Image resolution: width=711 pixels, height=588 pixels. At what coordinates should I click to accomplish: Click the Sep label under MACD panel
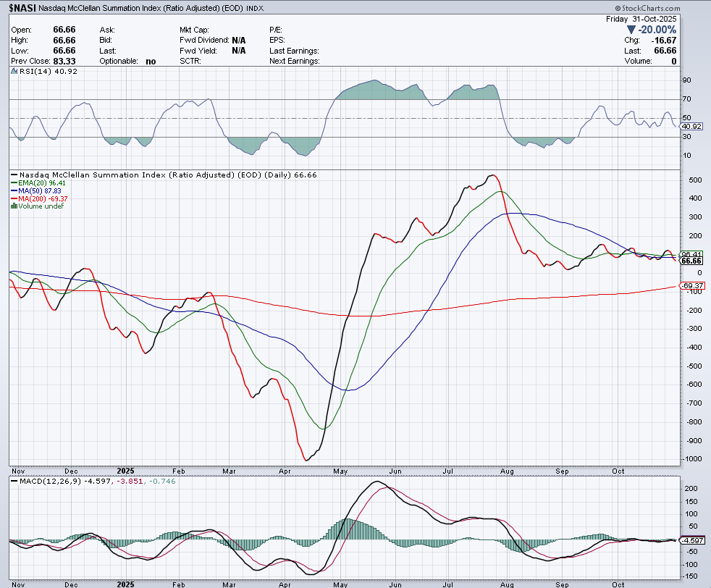[x=562, y=584]
